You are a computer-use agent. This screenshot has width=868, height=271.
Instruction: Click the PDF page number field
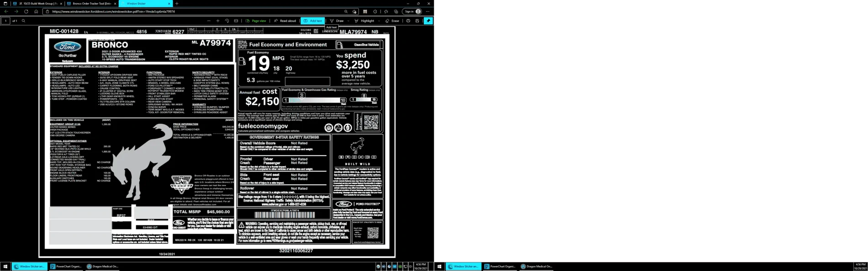click(x=5, y=21)
